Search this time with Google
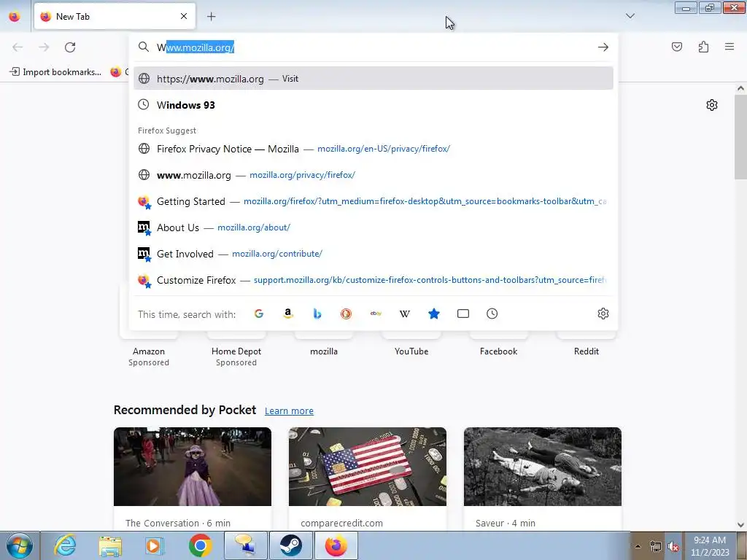The image size is (747, 560). 259,314
